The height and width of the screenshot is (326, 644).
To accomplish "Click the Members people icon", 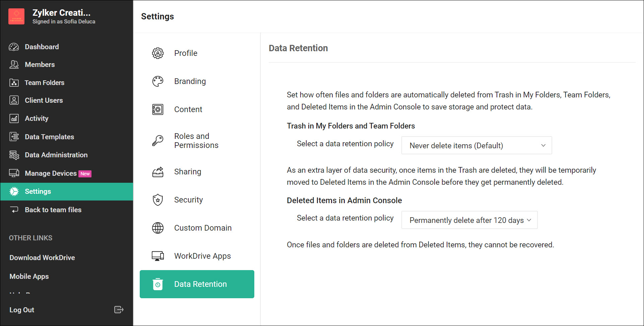I will coord(14,65).
